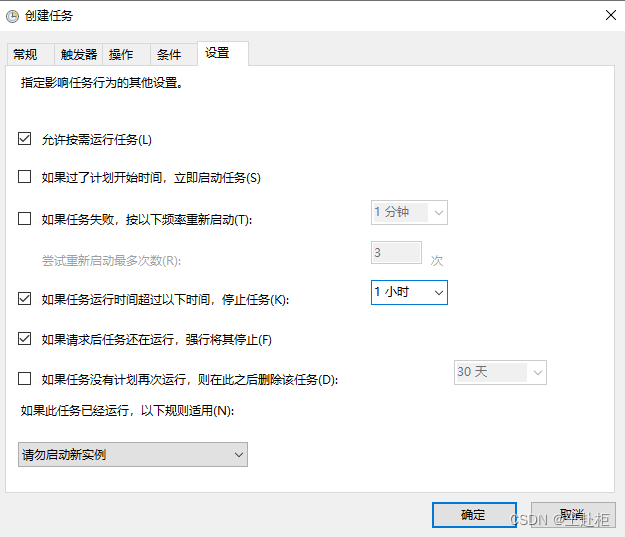The width and height of the screenshot is (625, 537).
Task: Expand the 1 小时 stop-task duration dropdown
Action: (x=409, y=293)
